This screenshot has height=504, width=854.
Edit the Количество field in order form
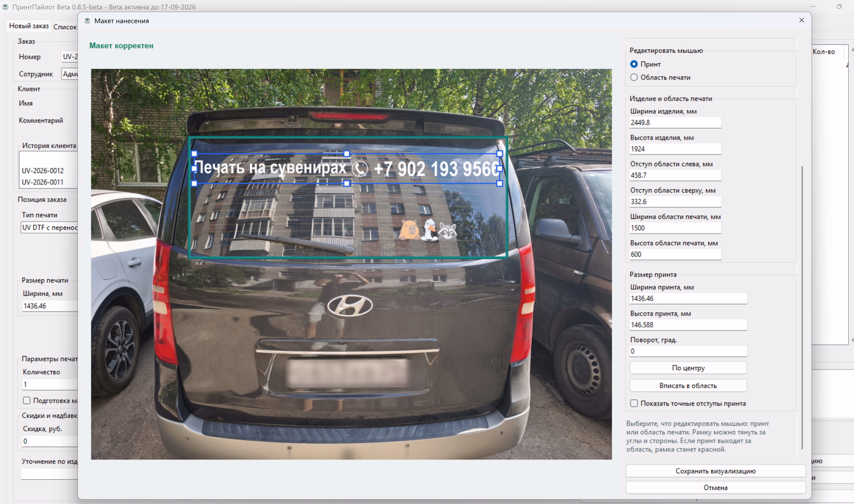point(50,384)
